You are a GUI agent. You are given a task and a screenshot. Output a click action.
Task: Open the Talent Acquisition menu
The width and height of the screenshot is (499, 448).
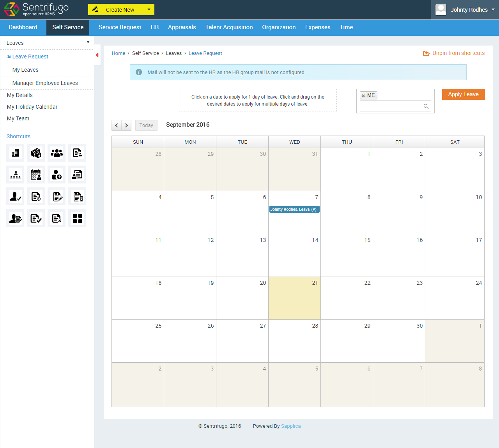[229, 27]
